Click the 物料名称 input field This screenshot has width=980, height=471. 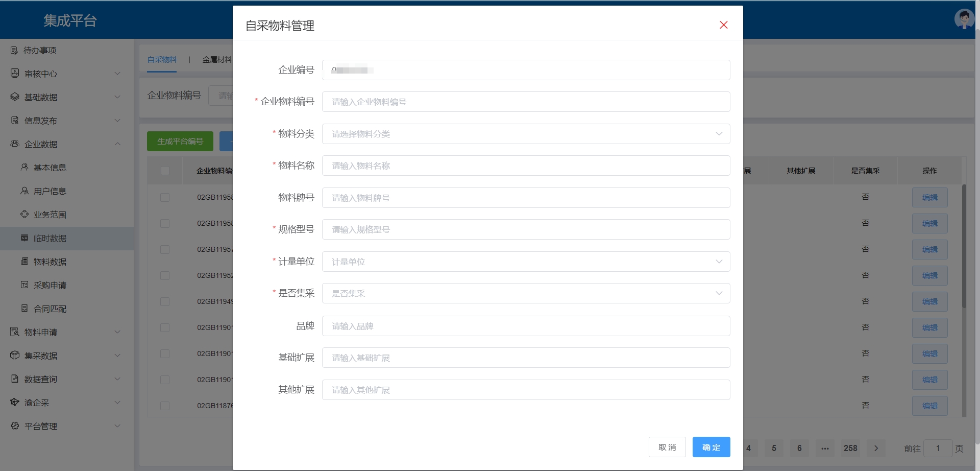pyautogui.click(x=526, y=166)
